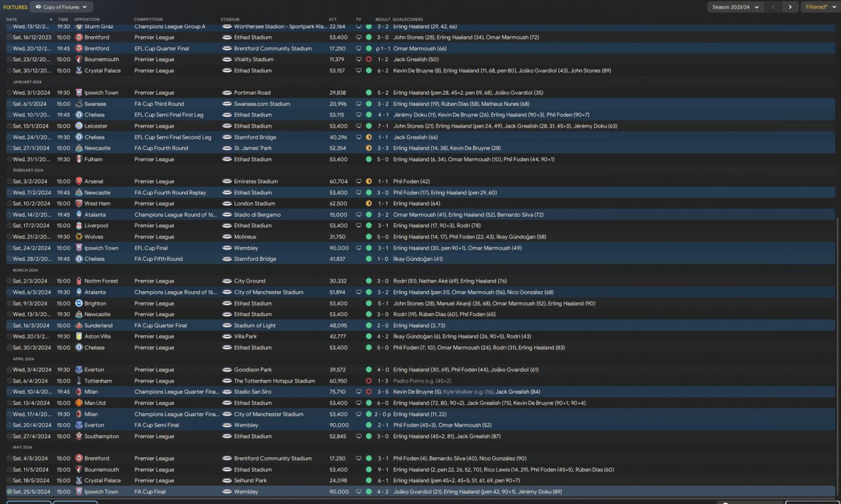Image resolution: width=841 pixels, height=504 pixels.
Task: Click the Nottm Forest club badge
Action: click(79, 281)
